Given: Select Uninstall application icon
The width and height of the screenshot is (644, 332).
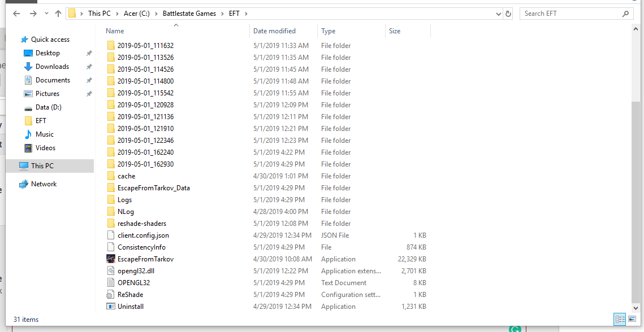Looking at the screenshot, I should [110, 307].
